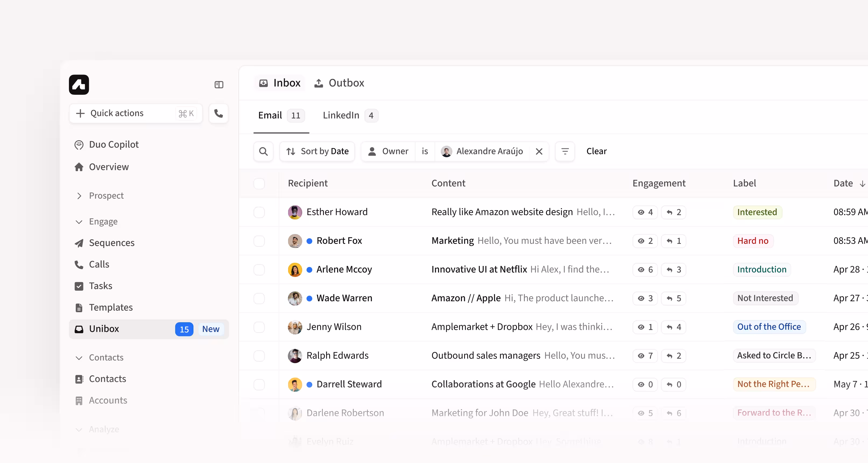Open Contacts page with address-book icon
The height and width of the screenshot is (463, 868).
click(x=100, y=379)
